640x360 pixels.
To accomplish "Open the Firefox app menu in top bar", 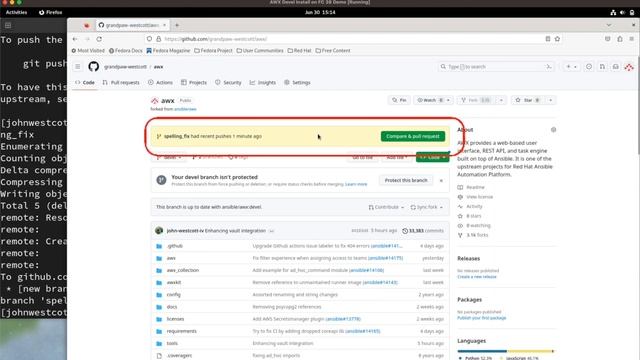I will [x=51, y=12].
